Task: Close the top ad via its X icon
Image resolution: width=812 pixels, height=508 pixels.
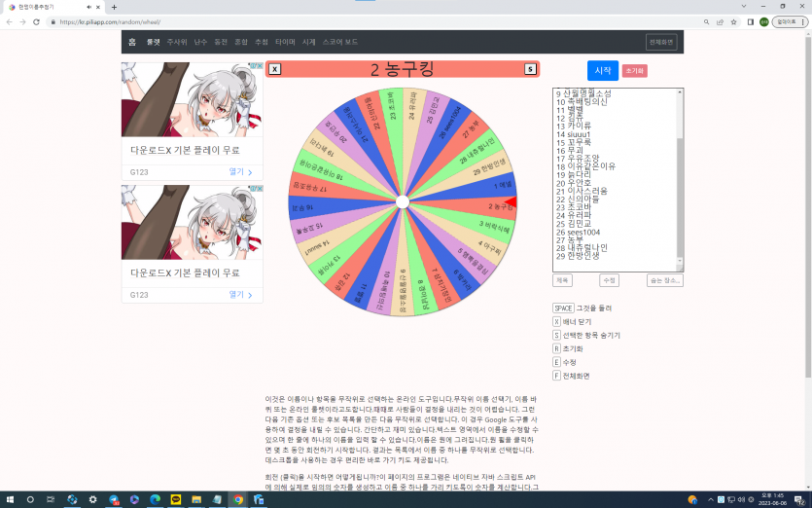Action: click(x=260, y=66)
